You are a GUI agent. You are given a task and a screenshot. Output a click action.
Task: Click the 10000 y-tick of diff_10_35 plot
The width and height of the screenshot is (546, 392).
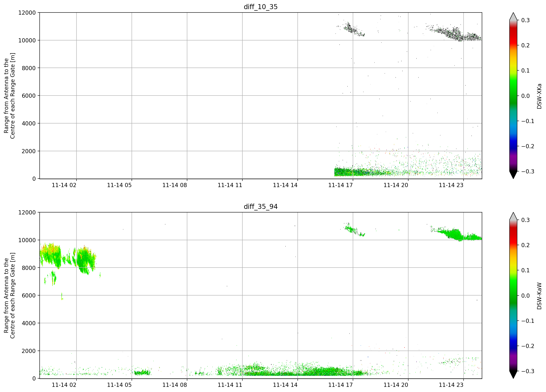(x=27, y=40)
